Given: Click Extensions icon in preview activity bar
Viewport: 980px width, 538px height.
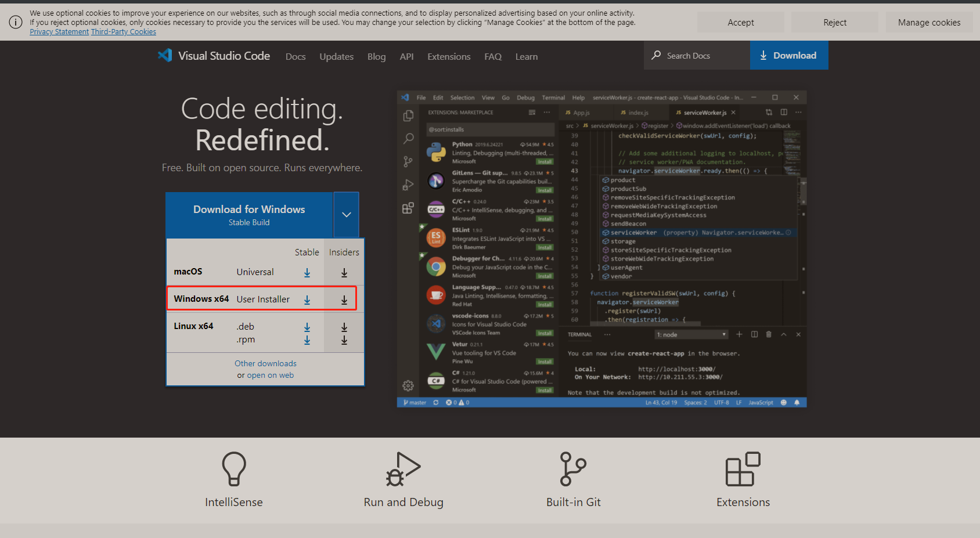Looking at the screenshot, I should 408,208.
